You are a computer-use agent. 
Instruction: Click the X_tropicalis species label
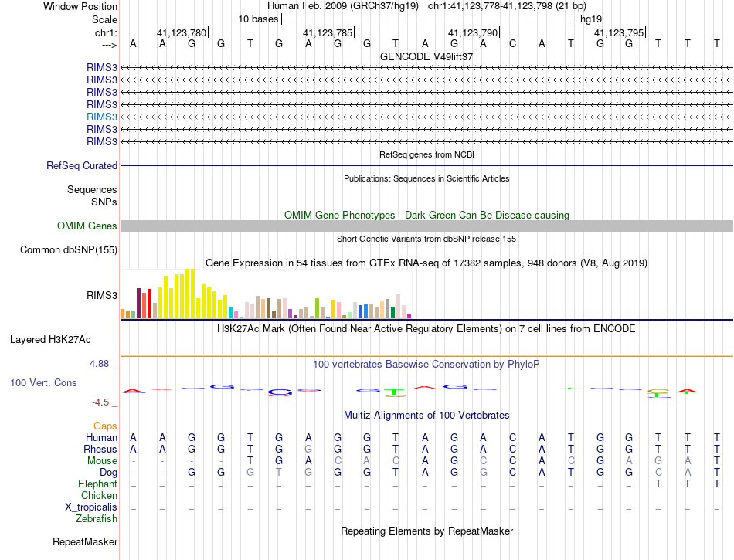tap(91, 507)
